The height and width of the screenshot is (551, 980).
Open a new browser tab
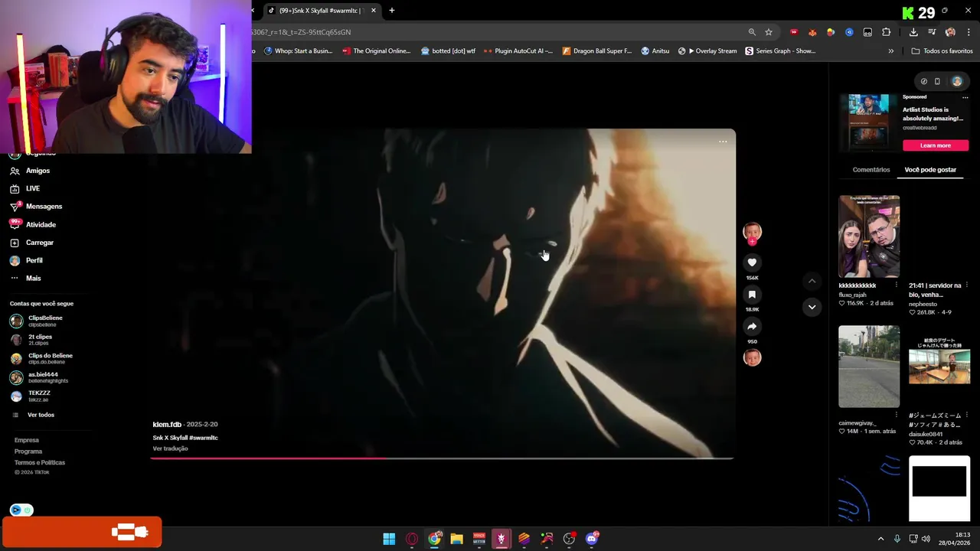[392, 11]
